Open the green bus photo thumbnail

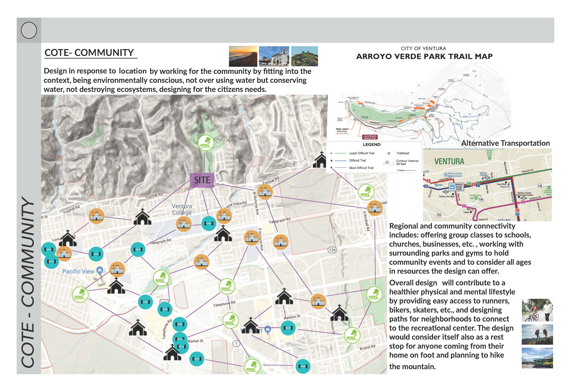[x=537, y=358]
